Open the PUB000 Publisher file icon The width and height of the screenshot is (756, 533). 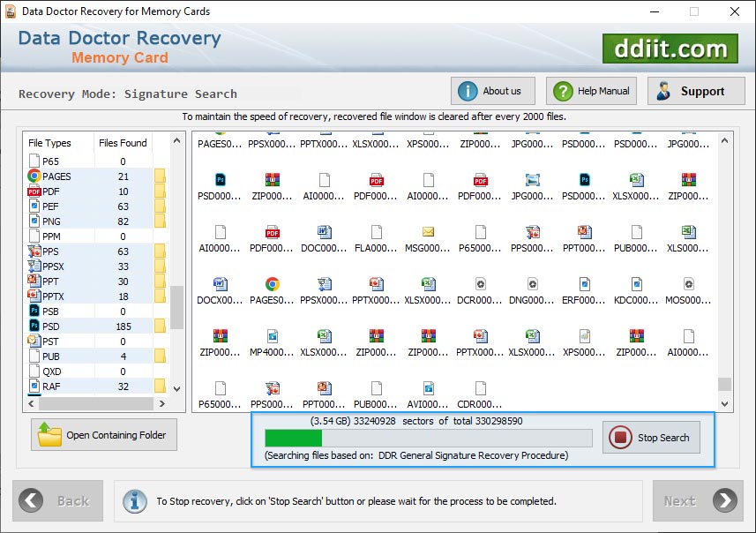click(638, 234)
